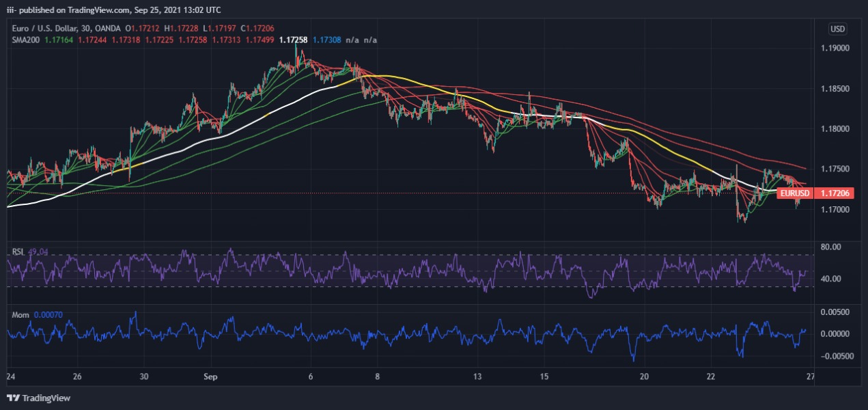The height and width of the screenshot is (410, 868).
Task: Click the Mom indicator legend label
Action: click(20, 314)
